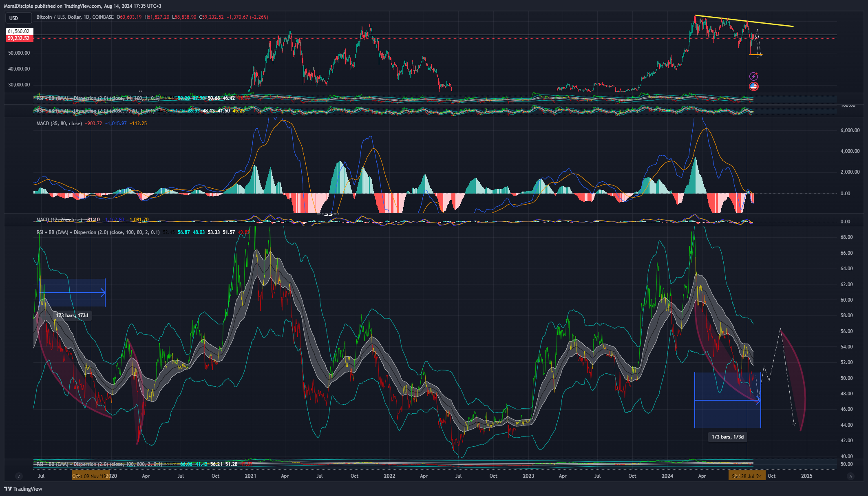Viewport: 868px width, 496px height.
Task: Click the orange −112.25 signal value
Action: point(138,123)
